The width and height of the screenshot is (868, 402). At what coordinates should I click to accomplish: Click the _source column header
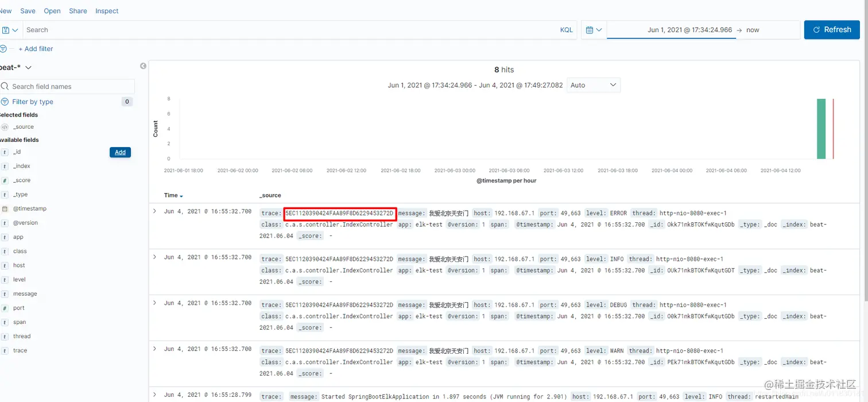[x=270, y=195]
